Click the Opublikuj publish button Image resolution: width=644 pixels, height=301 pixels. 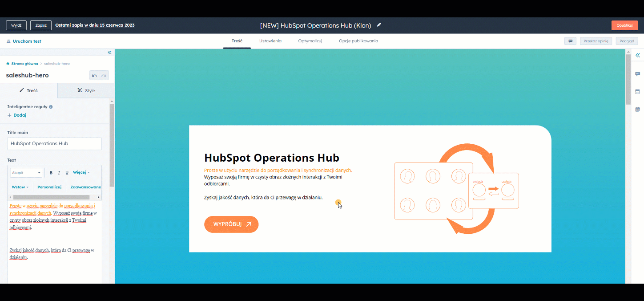[x=624, y=25]
